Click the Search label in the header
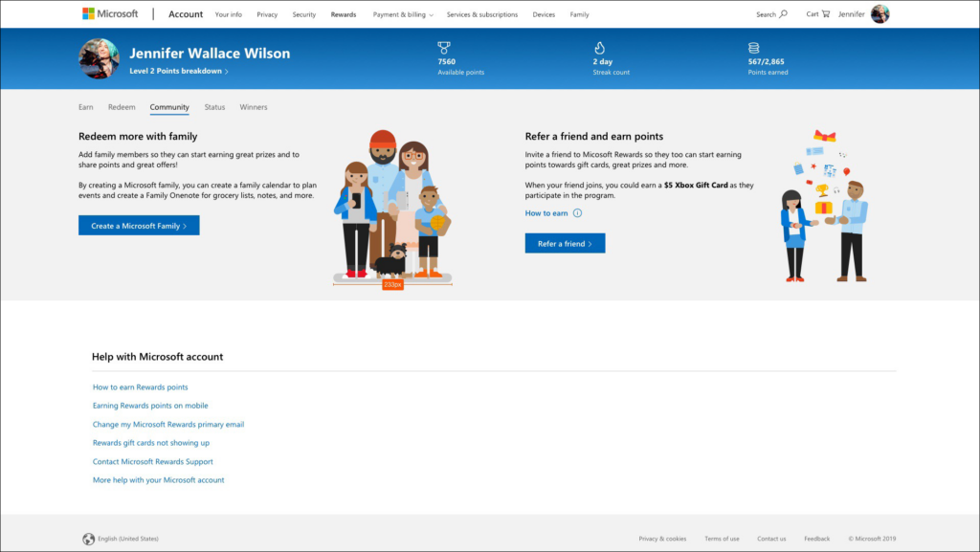 point(766,14)
